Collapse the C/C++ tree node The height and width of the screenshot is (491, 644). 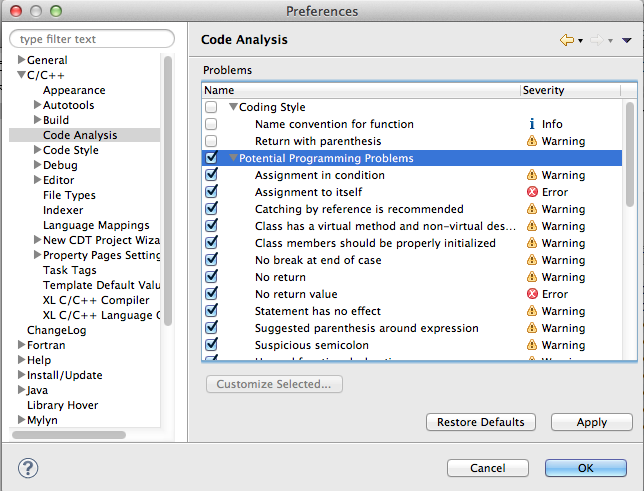(21, 75)
